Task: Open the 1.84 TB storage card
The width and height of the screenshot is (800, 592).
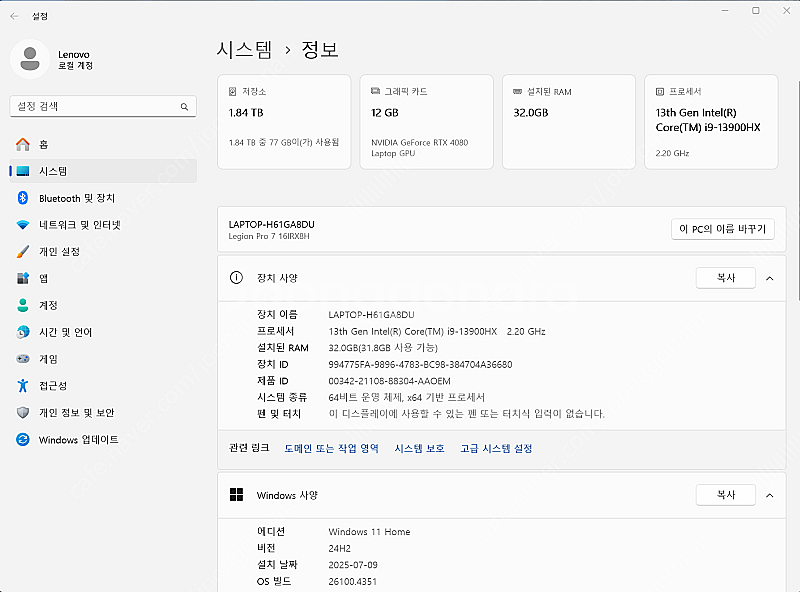Action: [284, 122]
